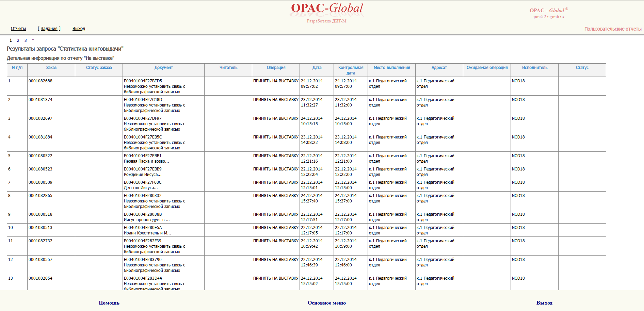
Task: Open Помощь link in the footer
Action: click(109, 303)
